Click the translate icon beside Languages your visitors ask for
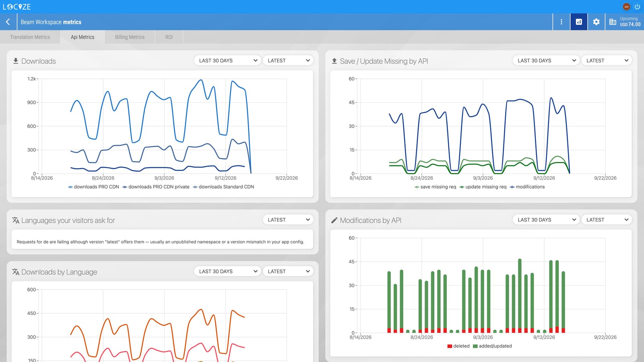 tap(16, 220)
